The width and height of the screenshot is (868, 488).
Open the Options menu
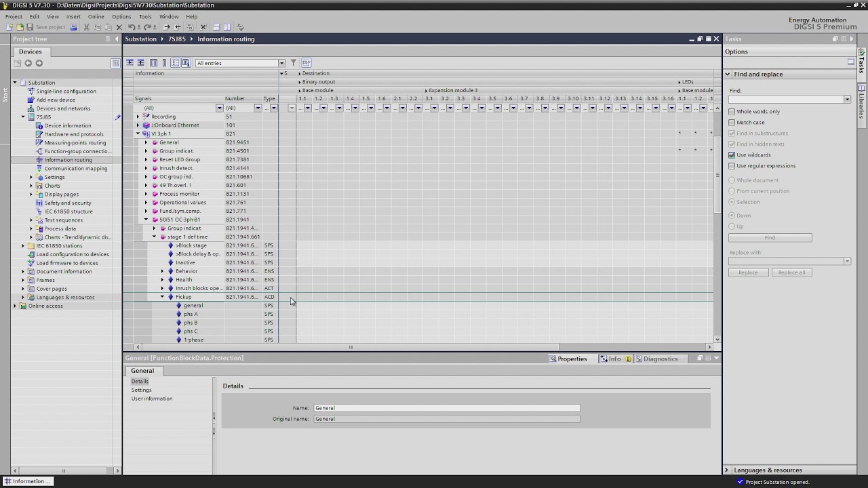coord(121,16)
